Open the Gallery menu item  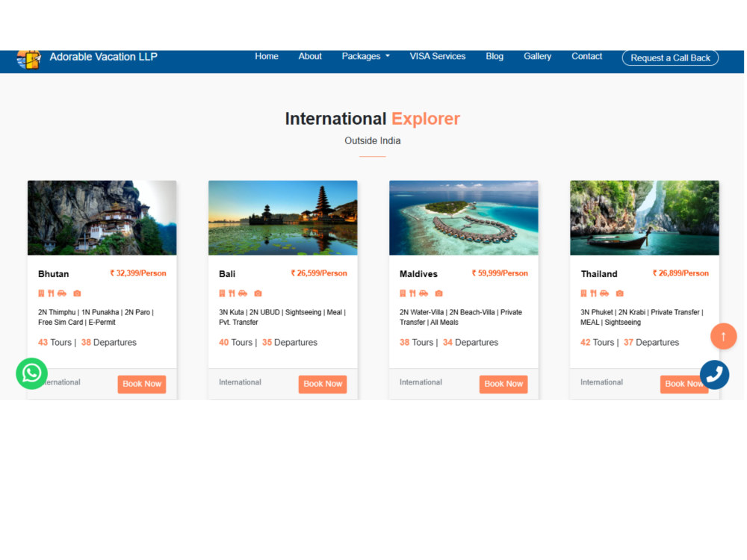tap(537, 56)
